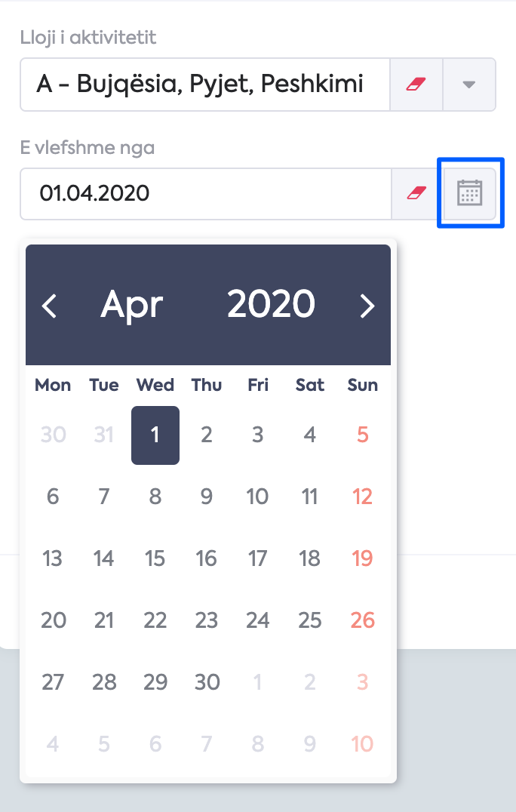Viewport: 516px width, 812px height.
Task: Clear the E vlefshme nga date with eraser
Action: pos(416,194)
